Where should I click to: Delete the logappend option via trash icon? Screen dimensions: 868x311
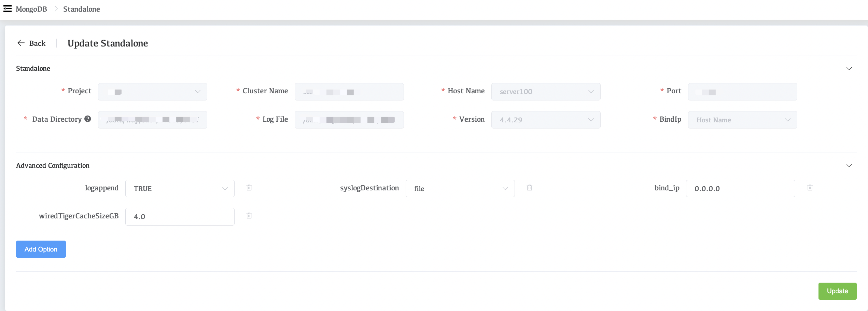(x=249, y=188)
